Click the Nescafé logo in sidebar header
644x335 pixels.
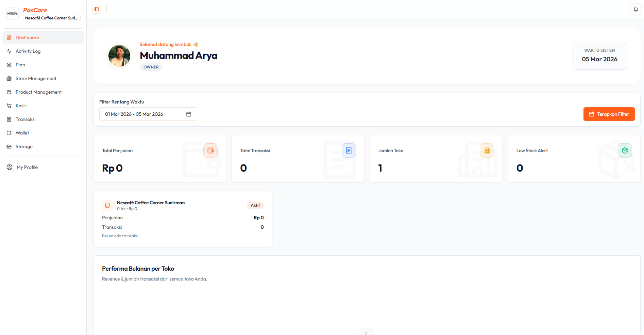point(13,14)
